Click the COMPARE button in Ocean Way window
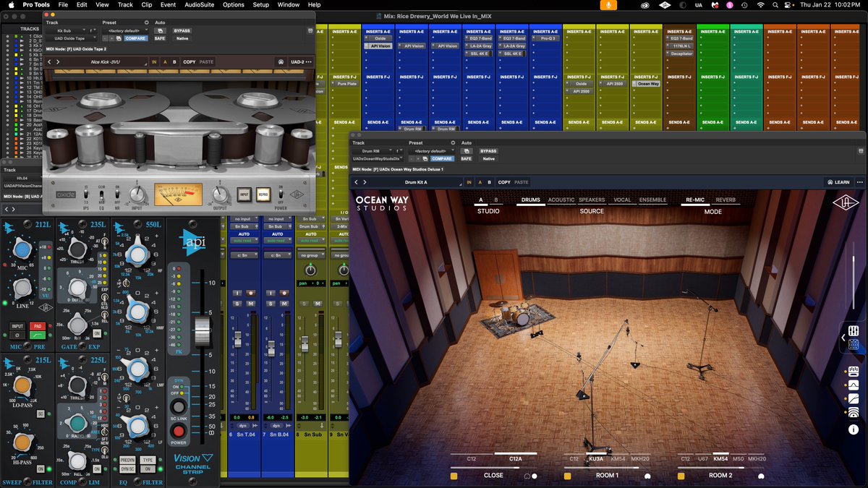This screenshot has width=868, height=488. pos(442,158)
